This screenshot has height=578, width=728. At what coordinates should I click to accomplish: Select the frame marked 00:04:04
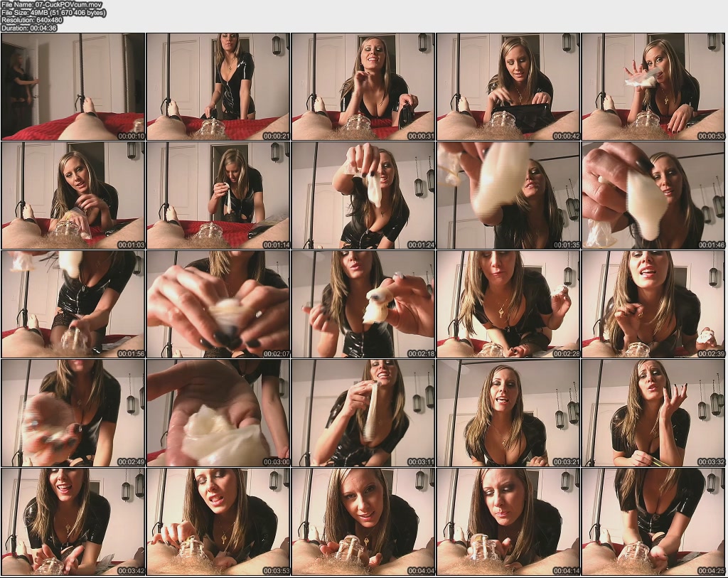point(363,521)
